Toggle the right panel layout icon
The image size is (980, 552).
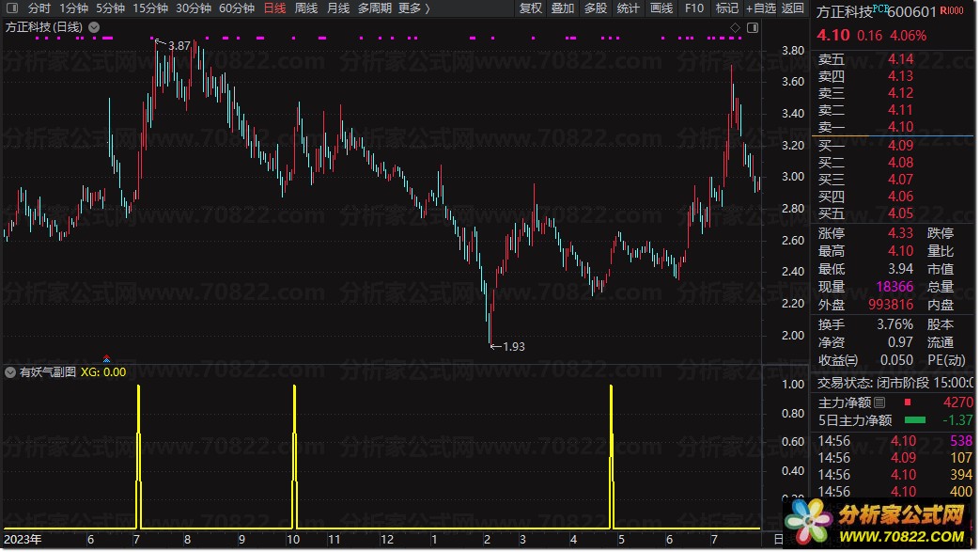point(753,27)
